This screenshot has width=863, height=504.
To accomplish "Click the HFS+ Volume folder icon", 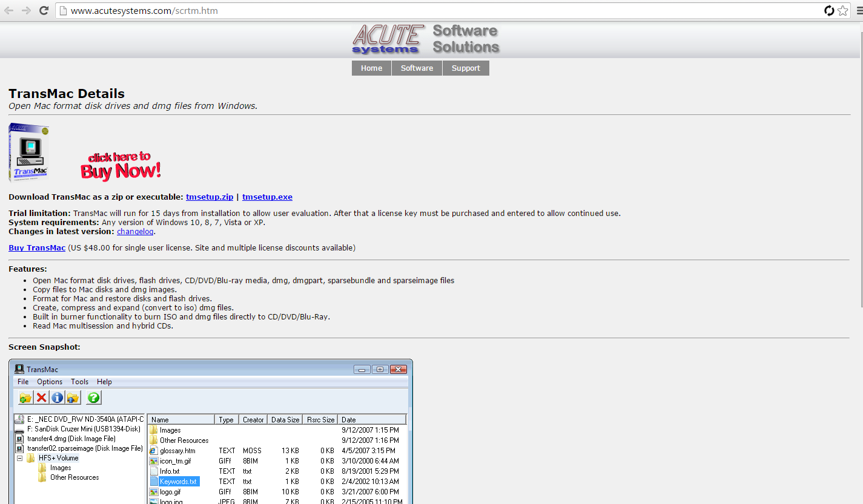I will pyautogui.click(x=31, y=458).
